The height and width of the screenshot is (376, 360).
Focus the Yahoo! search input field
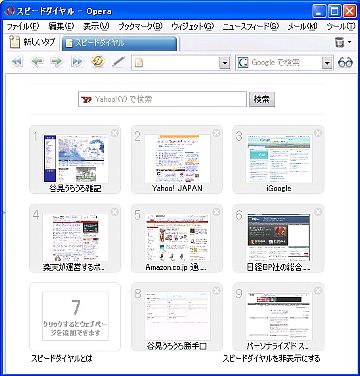162,99
